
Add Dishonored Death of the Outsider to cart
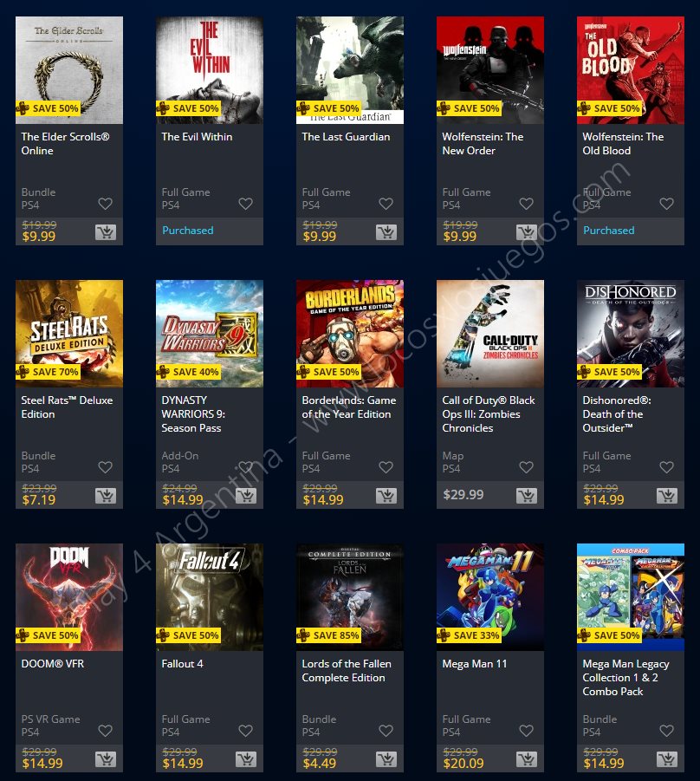pos(667,496)
